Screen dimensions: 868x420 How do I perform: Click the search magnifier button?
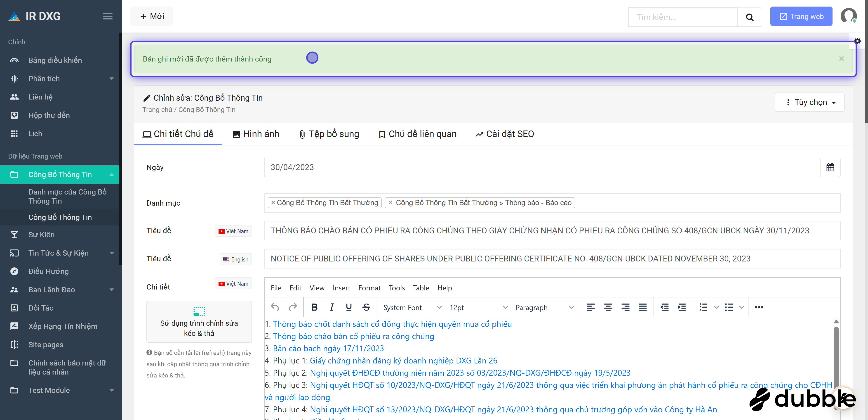coord(749,17)
